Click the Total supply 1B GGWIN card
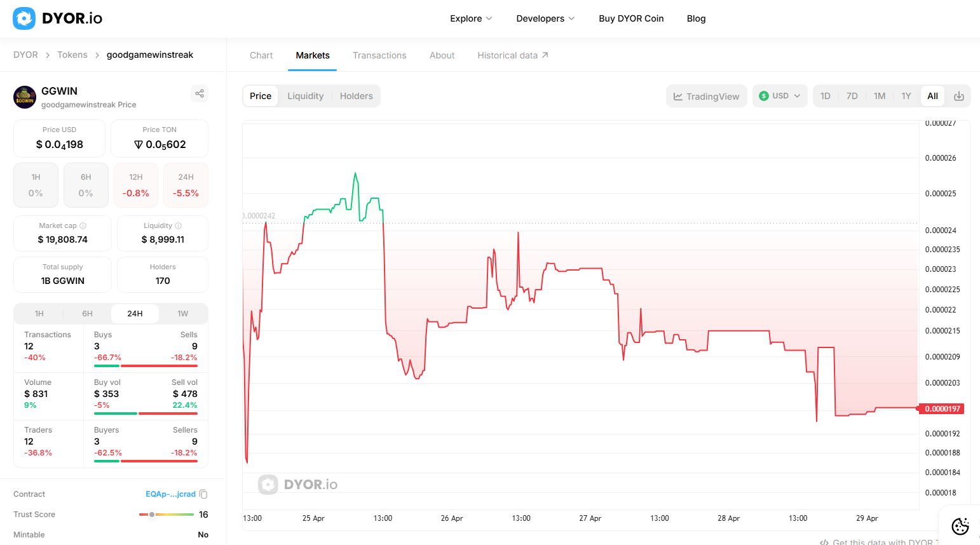 [x=63, y=274]
